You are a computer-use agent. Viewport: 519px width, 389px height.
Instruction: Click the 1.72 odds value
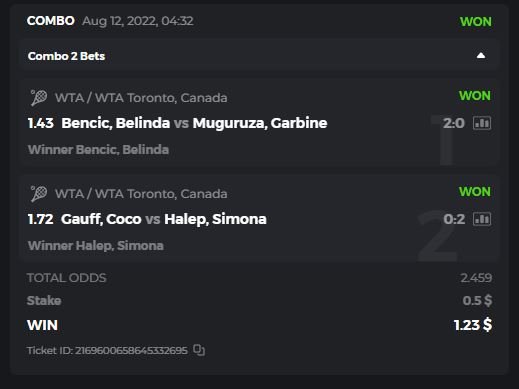coord(41,219)
